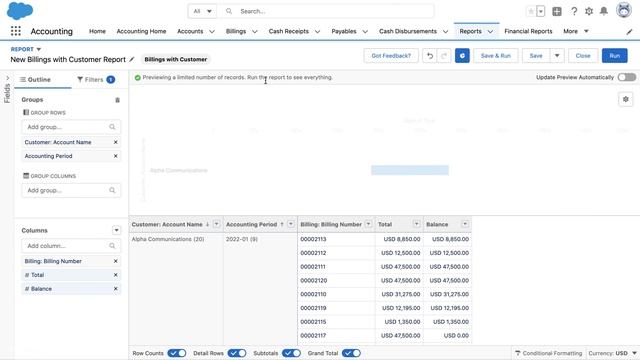
Task: Expand the Billings nav chevron
Action: tap(255, 31)
